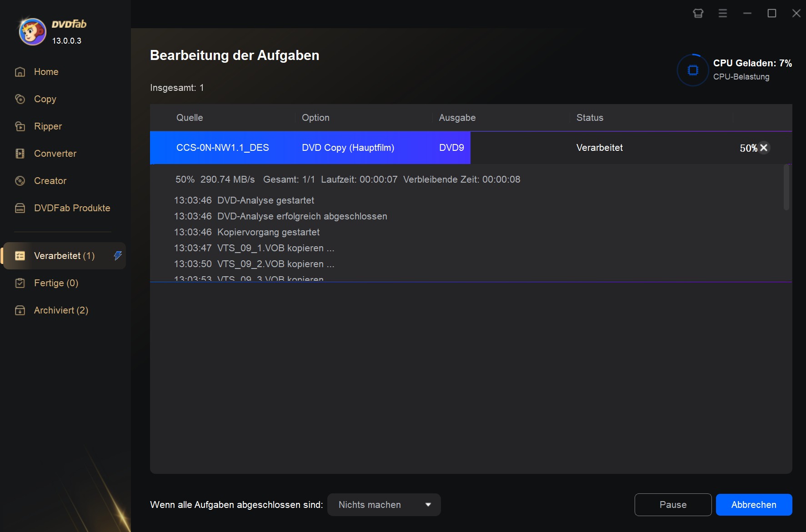Open the hamburger menu icon

(x=723, y=13)
